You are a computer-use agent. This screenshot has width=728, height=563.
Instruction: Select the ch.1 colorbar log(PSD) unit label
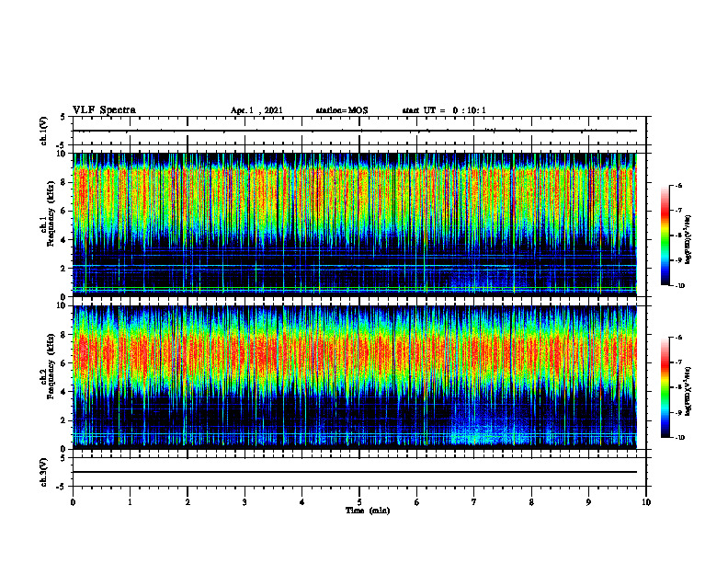pyautogui.click(x=688, y=240)
